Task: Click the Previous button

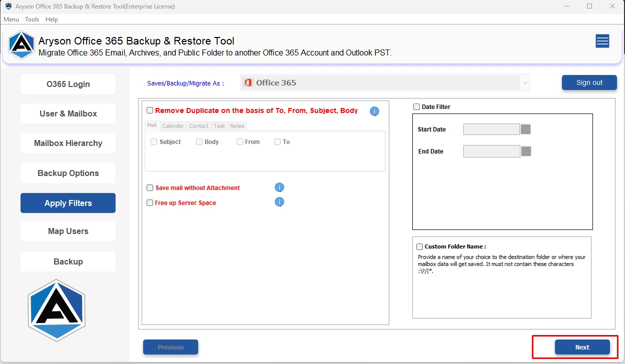Action: pos(171,347)
